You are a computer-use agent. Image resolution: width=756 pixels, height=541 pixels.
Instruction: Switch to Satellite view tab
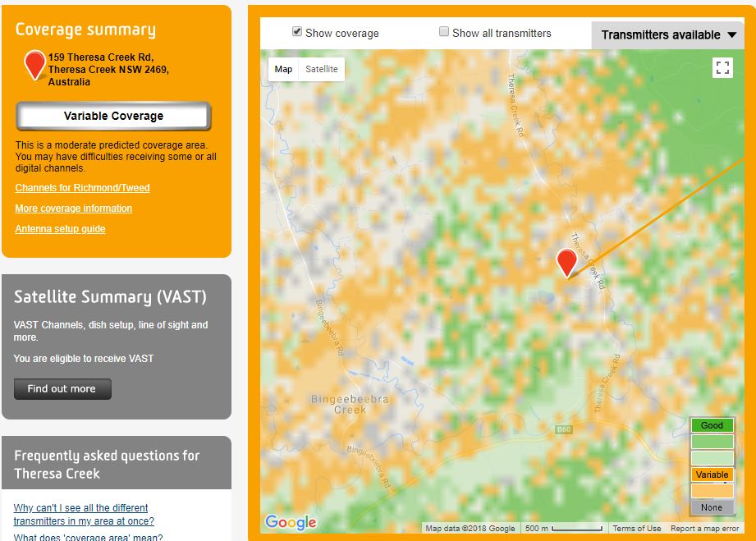[322, 69]
